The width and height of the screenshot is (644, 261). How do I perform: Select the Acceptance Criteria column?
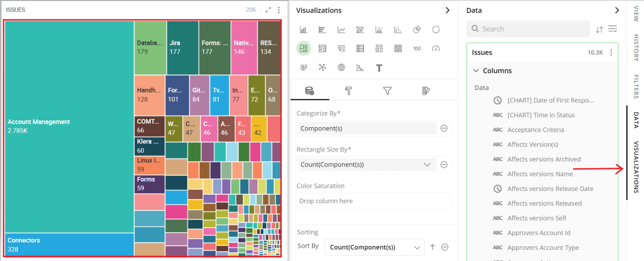click(536, 130)
